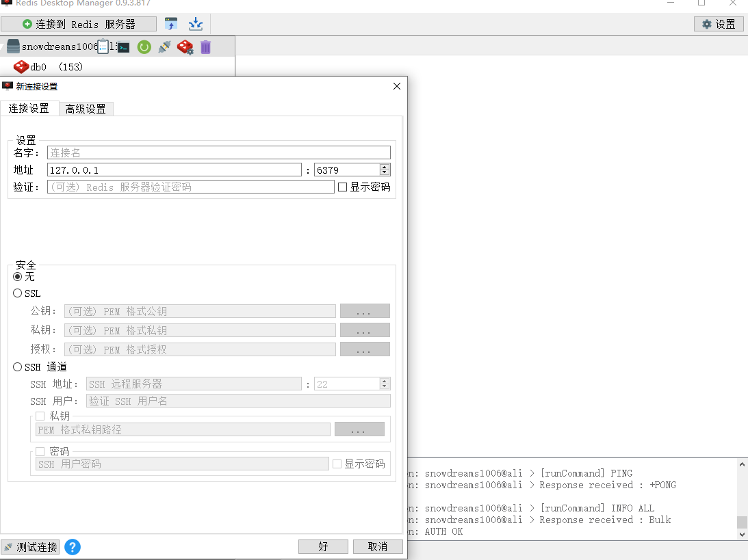Image resolution: width=748 pixels, height=560 pixels.
Task: Switch to the 高级设置 tab
Action: [86, 109]
